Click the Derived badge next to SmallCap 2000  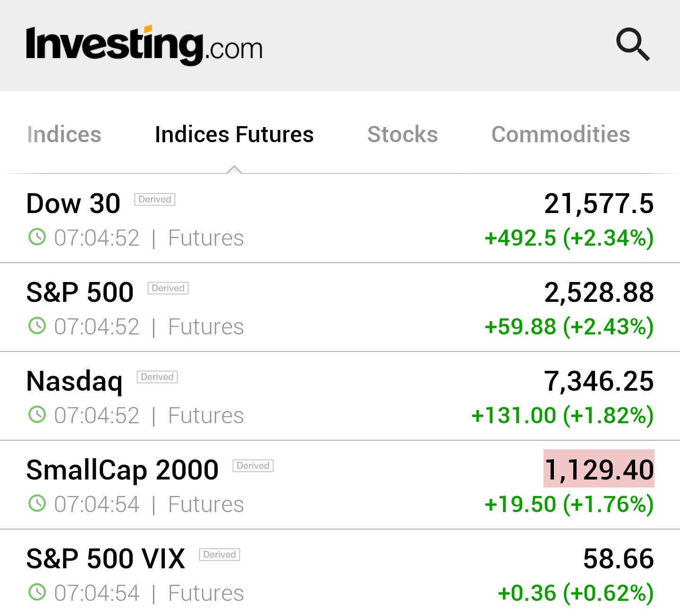pyautogui.click(x=253, y=466)
